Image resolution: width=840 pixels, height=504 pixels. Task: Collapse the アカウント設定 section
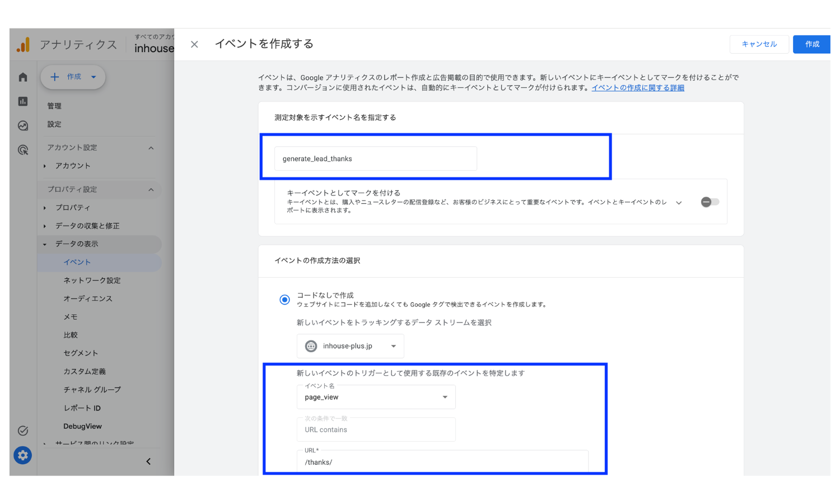point(151,148)
